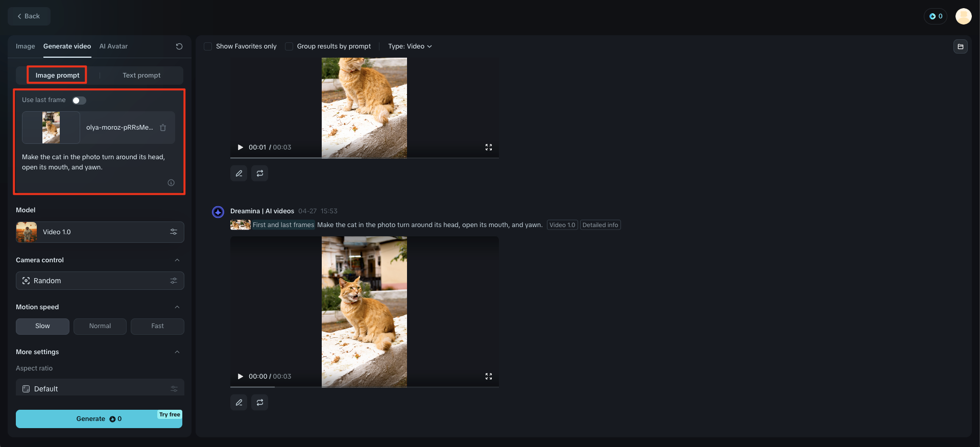Enter fullscreen on the second cat video
This screenshot has height=447, width=980.
489,377
